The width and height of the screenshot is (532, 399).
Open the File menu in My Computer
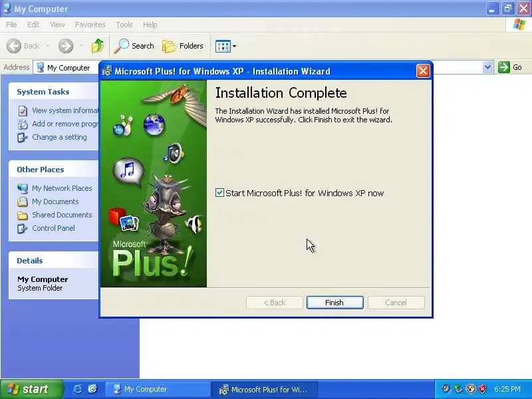(x=11, y=25)
